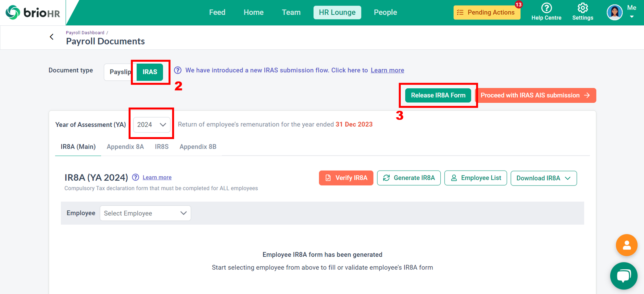This screenshot has width=644, height=294.
Task: Click 'Employee IR8A form has been generated' text
Action: tap(322, 255)
